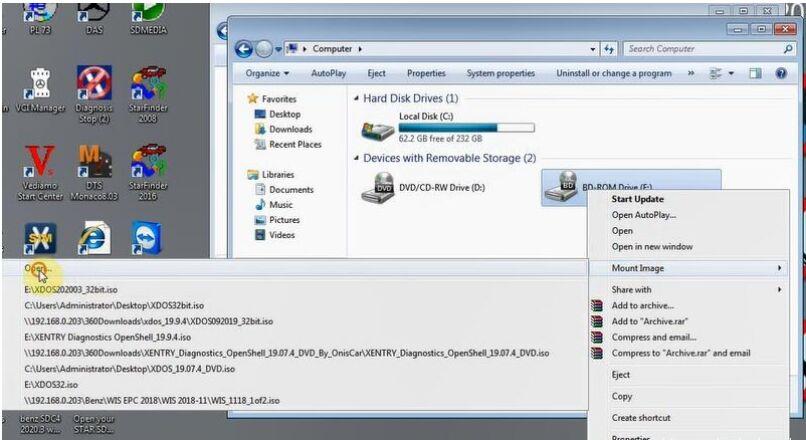Select Eject from the context menu

click(x=620, y=375)
